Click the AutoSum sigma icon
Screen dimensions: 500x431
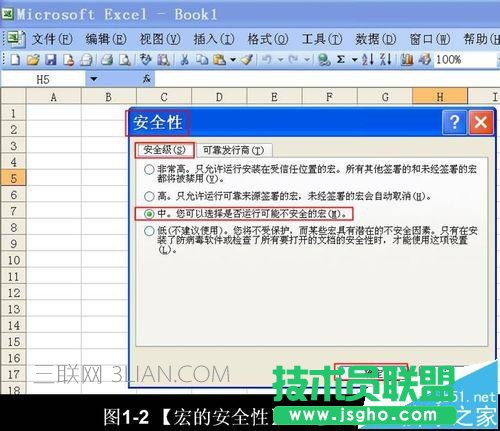341,60
